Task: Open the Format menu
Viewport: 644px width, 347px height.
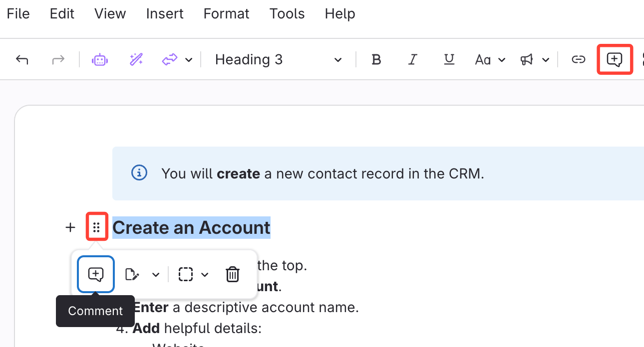Action: [226, 13]
